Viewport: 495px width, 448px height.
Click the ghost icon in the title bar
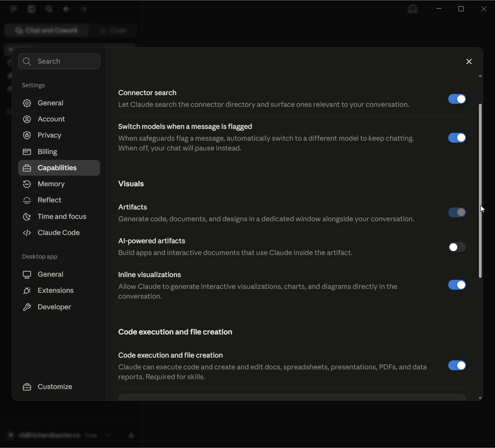[412, 9]
